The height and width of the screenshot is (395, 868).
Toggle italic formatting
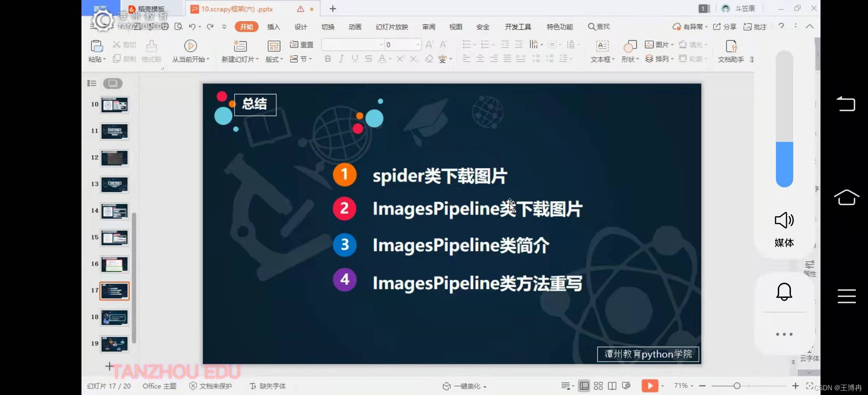[x=341, y=59]
